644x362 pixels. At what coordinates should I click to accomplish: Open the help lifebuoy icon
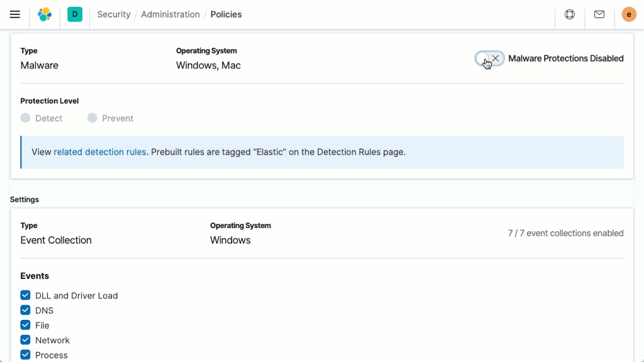click(570, 14)
